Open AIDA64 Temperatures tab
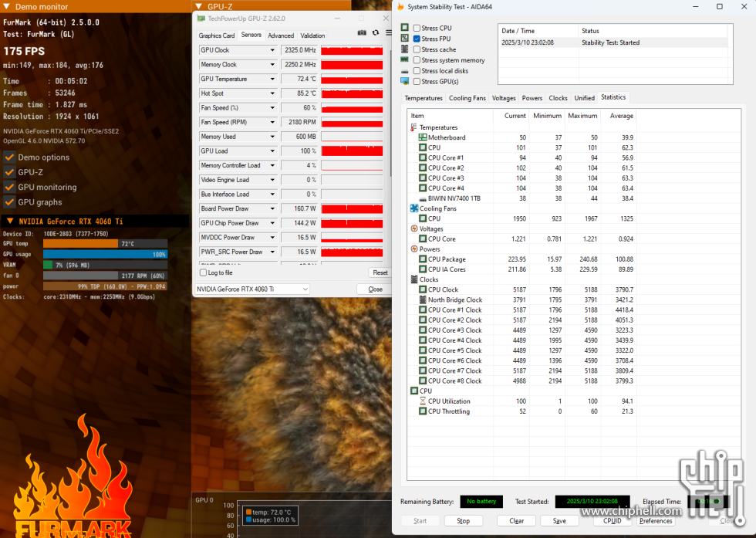The width and height of the screenshot is (756, 538). [x=424, y=98]
